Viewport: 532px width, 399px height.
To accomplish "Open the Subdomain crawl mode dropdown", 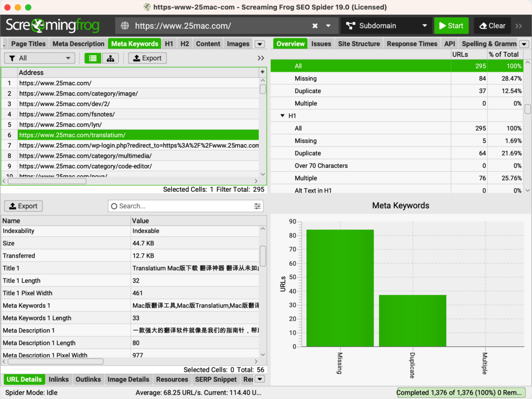I will pyautogui.click(x=386, y=26).
